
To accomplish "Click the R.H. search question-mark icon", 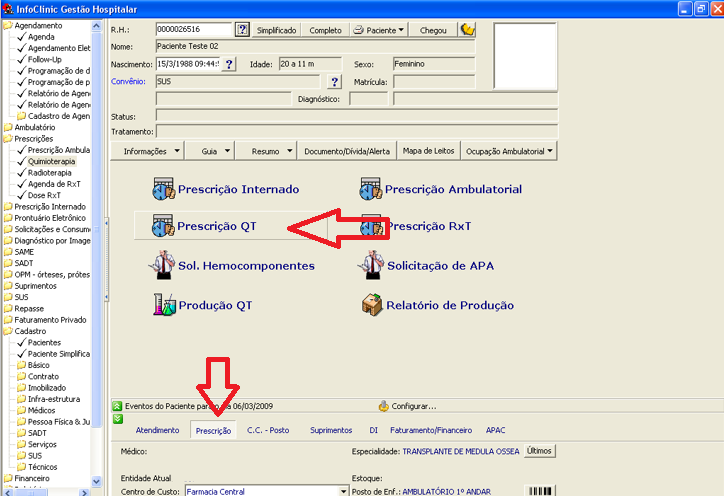I will click(242, 30).
